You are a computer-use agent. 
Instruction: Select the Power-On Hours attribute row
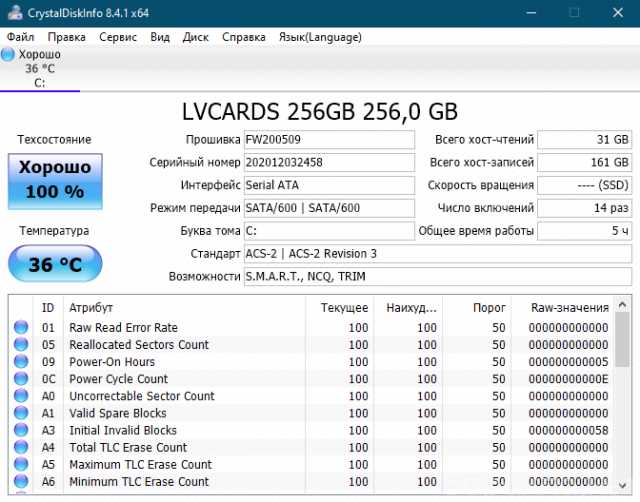click(x=311, y=362)
